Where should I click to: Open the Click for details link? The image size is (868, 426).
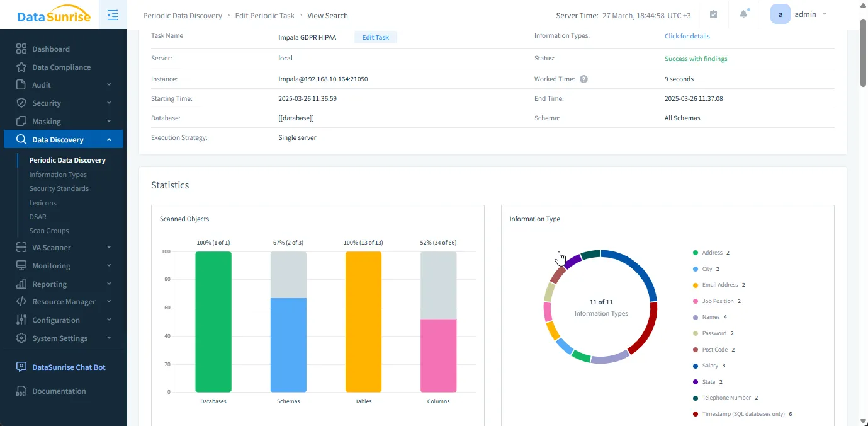pos(687,36)
